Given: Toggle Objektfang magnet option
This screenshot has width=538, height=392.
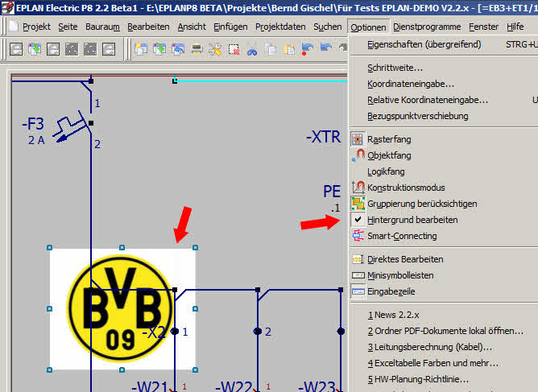Looking at the screenshot, I should coord(389,155).
